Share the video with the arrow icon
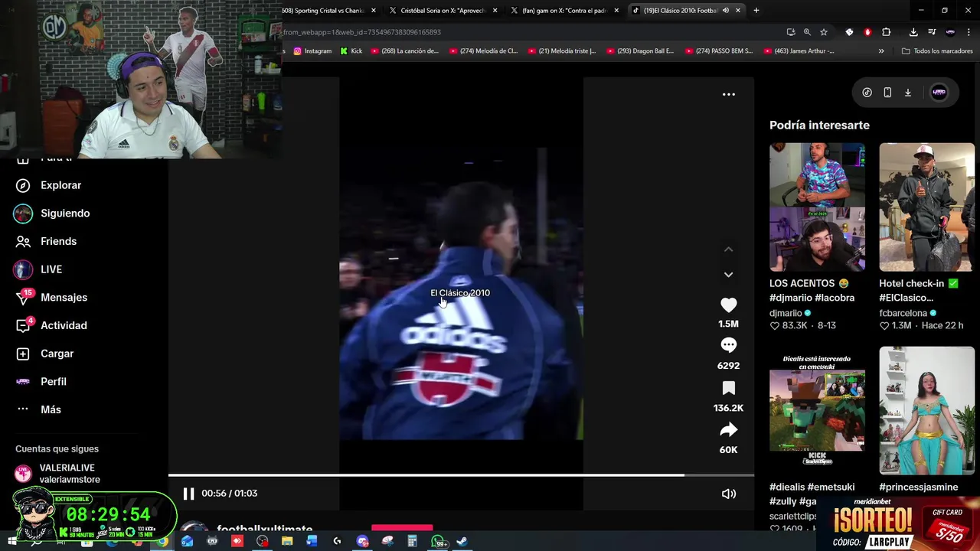The width and height of the screenshot is (980, 551). 728,430
